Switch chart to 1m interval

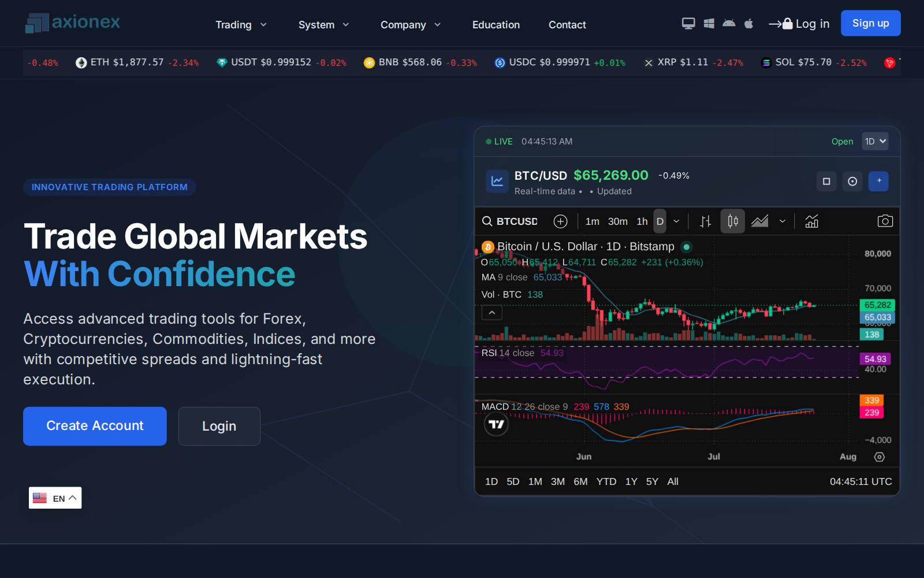pos(592,221)
